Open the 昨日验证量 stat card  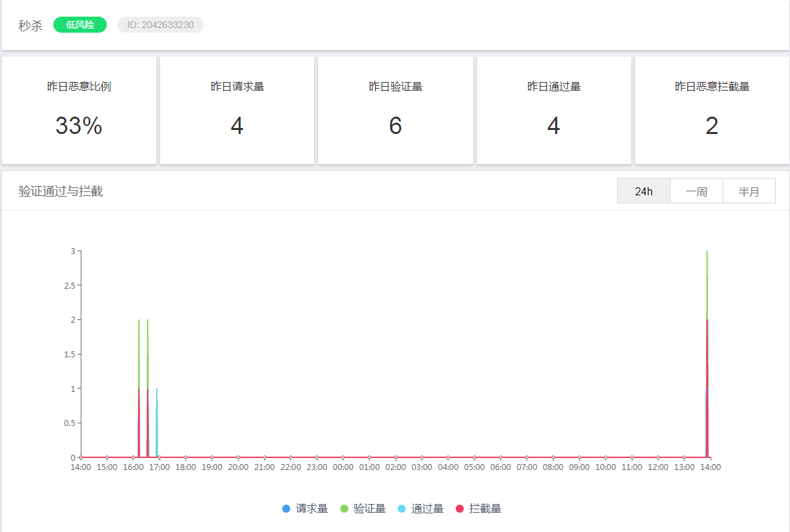[396, 110]
